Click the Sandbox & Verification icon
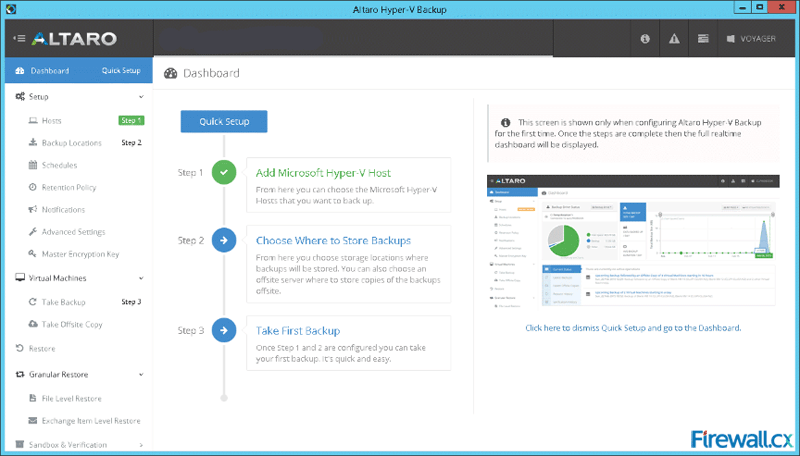 click(x=20, y=444)
